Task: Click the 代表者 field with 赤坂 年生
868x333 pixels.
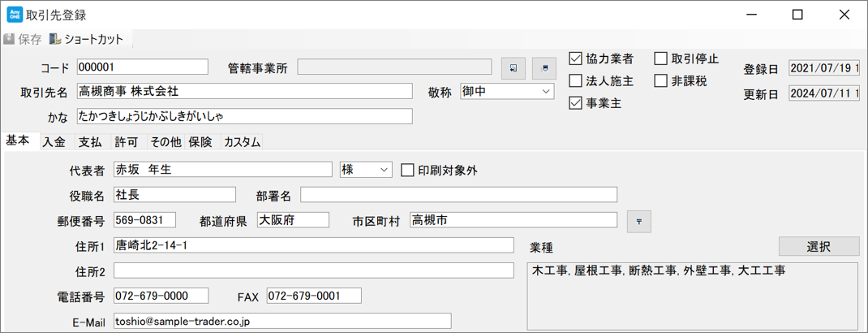Action: click(x=223, y=170)
